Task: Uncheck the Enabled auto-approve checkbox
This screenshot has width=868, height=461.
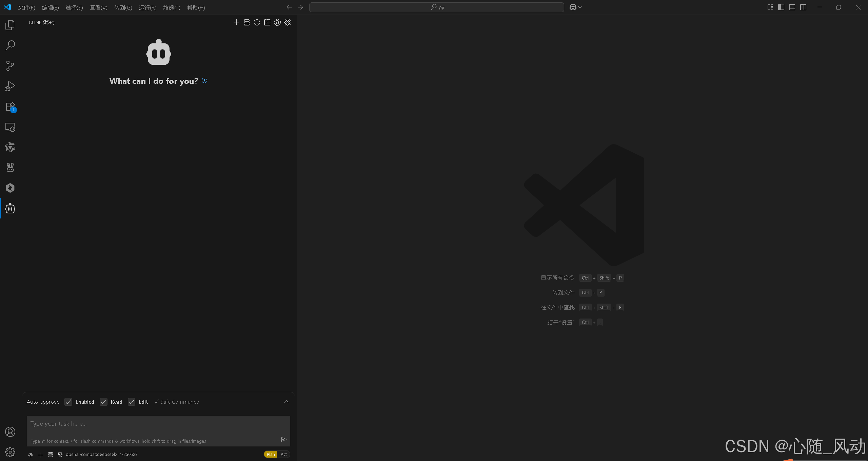Action: [68, 402]
